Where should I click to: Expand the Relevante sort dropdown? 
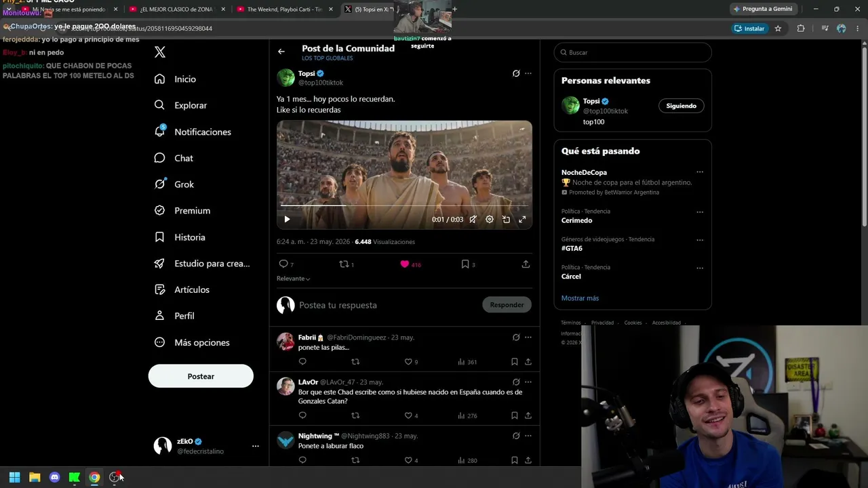click(293, 279)
